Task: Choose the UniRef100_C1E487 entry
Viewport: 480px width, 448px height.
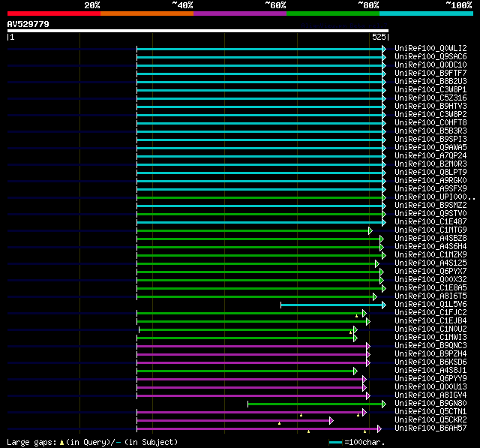Action: click(430, 222)
